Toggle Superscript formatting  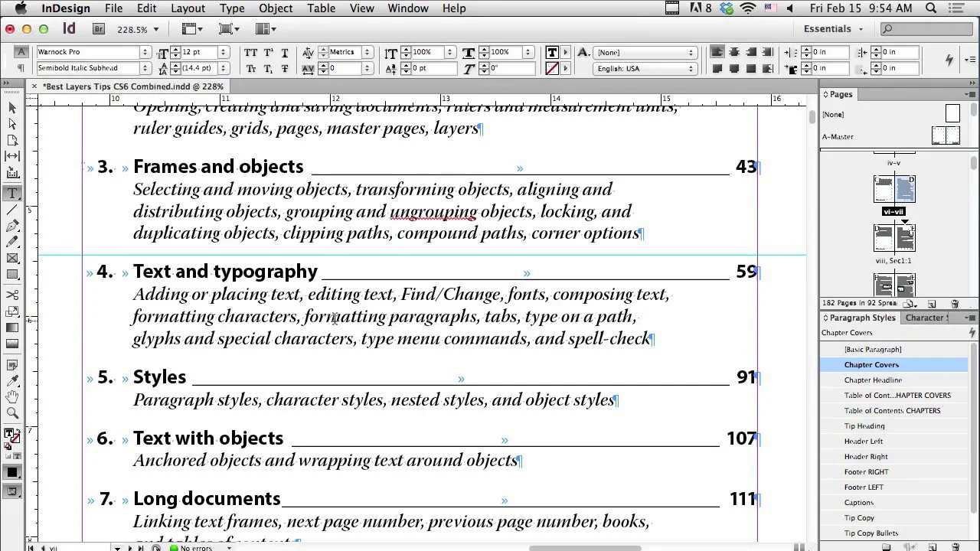pos(268,52)
